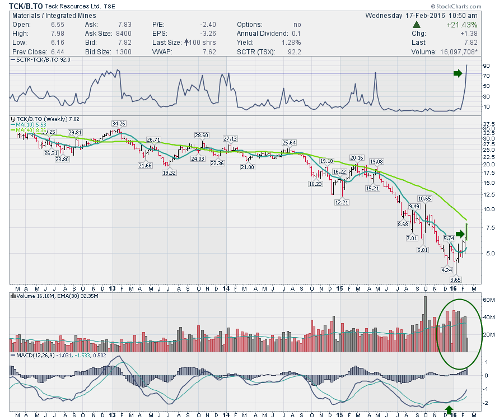Click the TSE exchange label
Screen dimensions: 504x420
110,6
